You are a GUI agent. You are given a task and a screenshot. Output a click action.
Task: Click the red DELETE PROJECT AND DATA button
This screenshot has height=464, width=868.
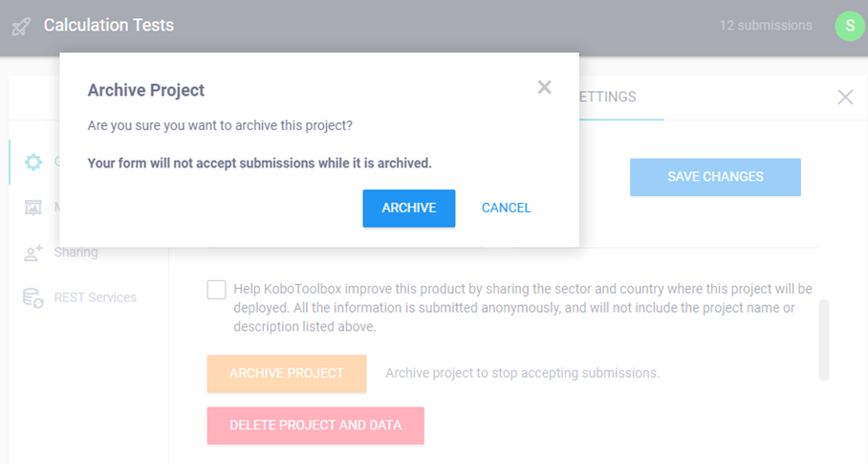coord(315,425)
